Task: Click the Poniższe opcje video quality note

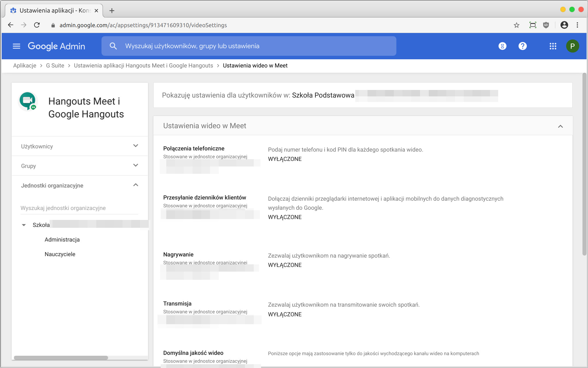Action: point(374,353)
